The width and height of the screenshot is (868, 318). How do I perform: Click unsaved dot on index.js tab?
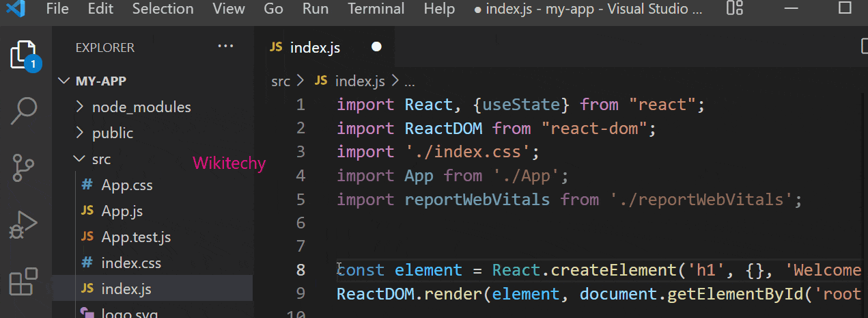coord(376,47)
